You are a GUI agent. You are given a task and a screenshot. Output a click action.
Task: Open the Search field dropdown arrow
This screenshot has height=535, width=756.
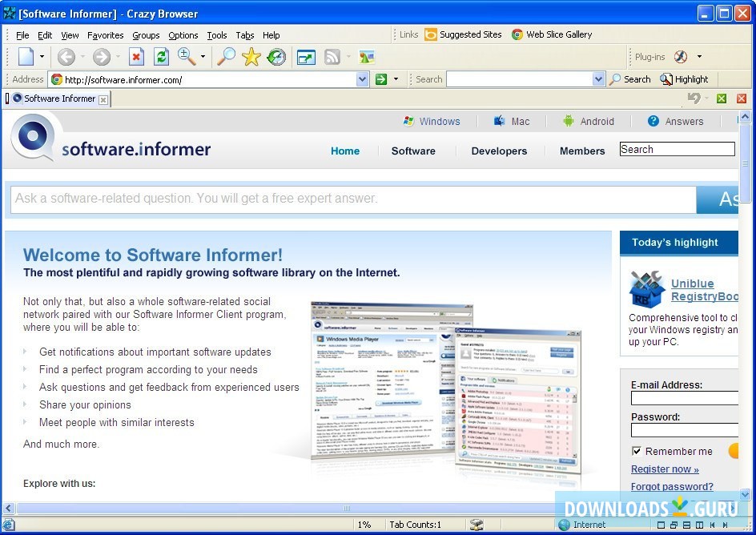pyautogui.click(x=599, y=78)
